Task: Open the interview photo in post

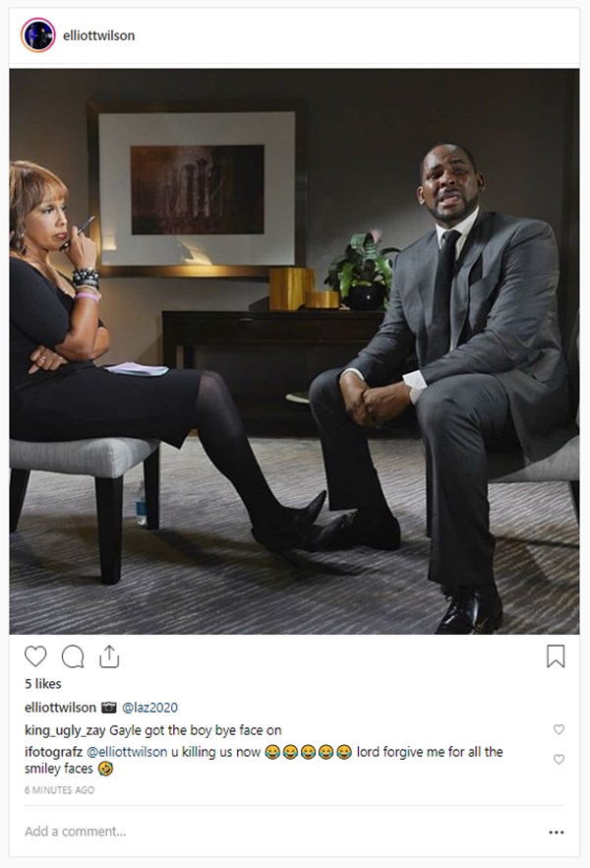Action: coord(294,351)
